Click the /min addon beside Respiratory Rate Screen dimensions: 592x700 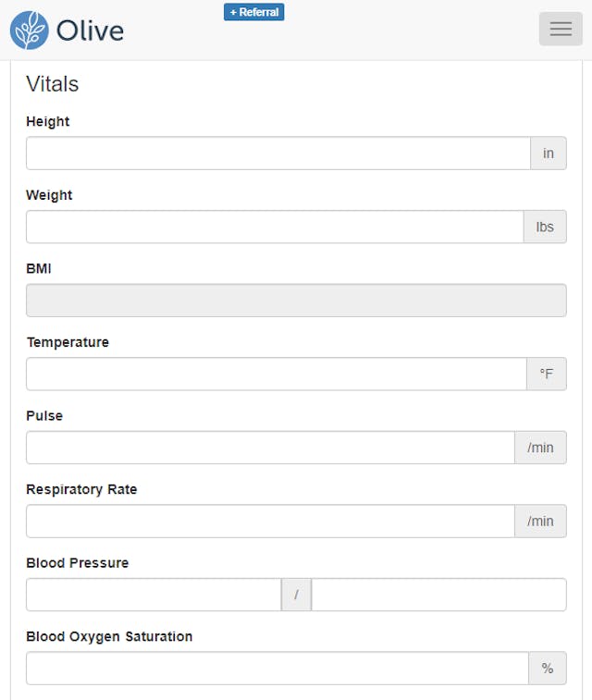[540, 521]
